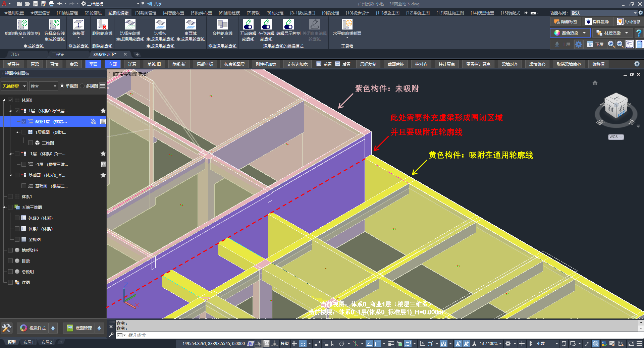
Task: Click 开启编辑轮廓线 lock icon
Action: pyautogui.click(x=248, y=25)
